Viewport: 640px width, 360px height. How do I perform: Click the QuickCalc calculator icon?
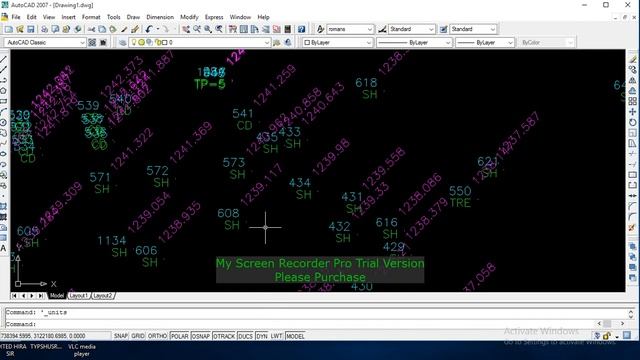288,29
